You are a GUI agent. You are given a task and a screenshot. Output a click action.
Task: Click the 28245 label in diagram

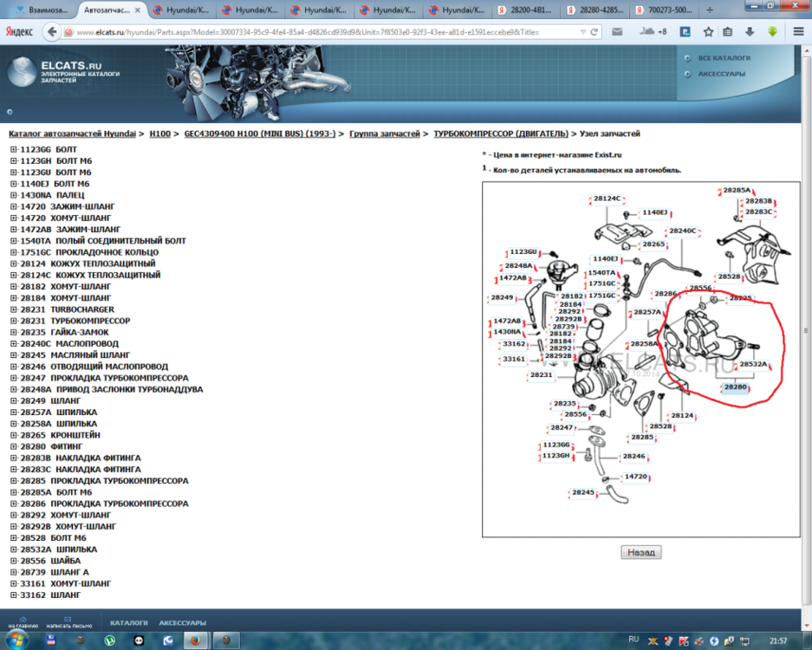coord(582,492)
